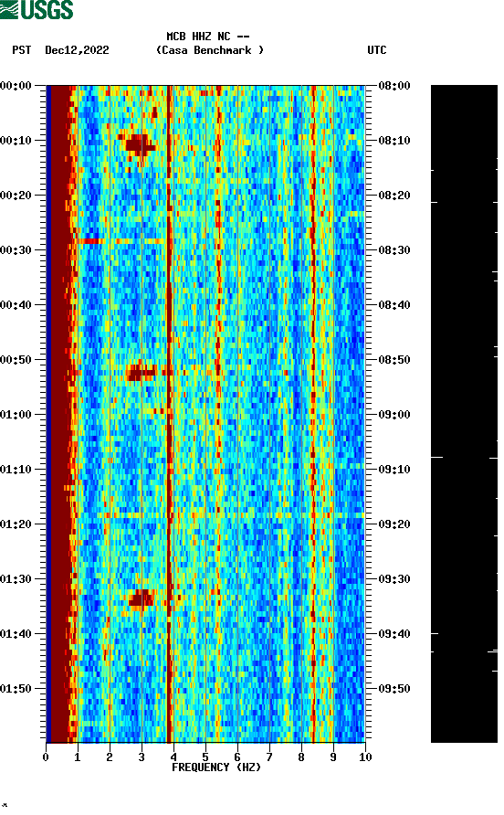Click the 08:30 UTC time label
Image resolution: width=504 pixels, height=815 pixels.
[x=394, y=250]
